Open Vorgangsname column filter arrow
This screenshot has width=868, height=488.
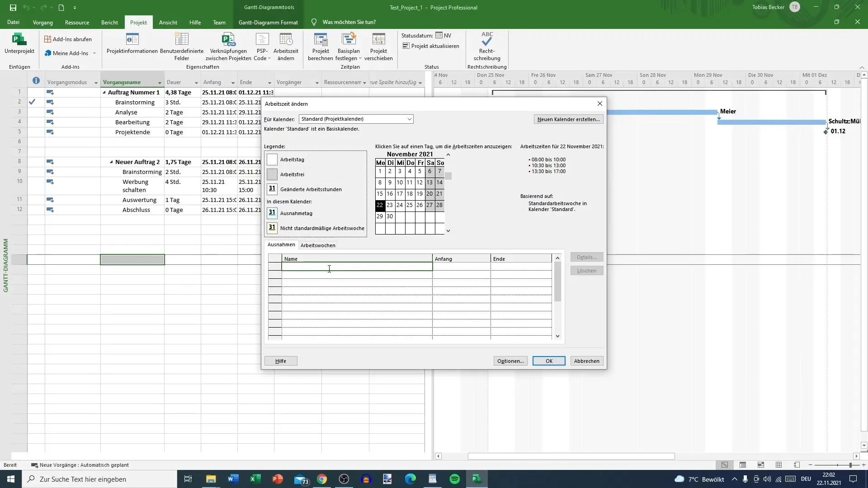pyautogui.click(x=160, y=83)
